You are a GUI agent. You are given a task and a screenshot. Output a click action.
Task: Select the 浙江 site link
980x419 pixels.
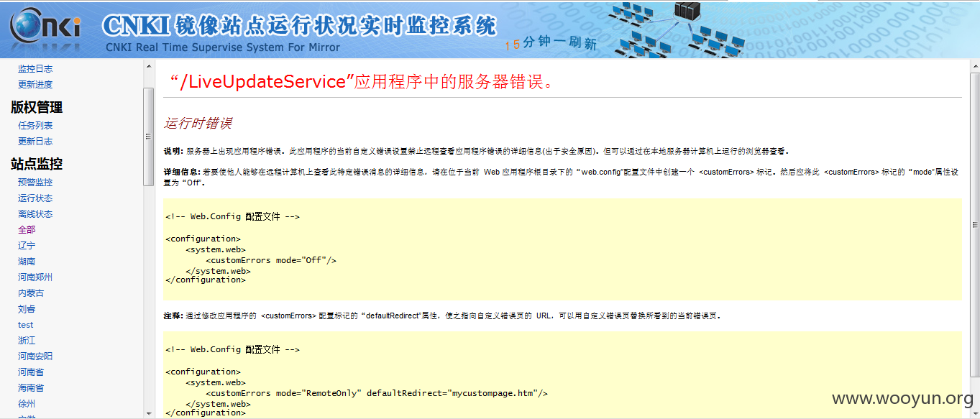pos(27,341)
